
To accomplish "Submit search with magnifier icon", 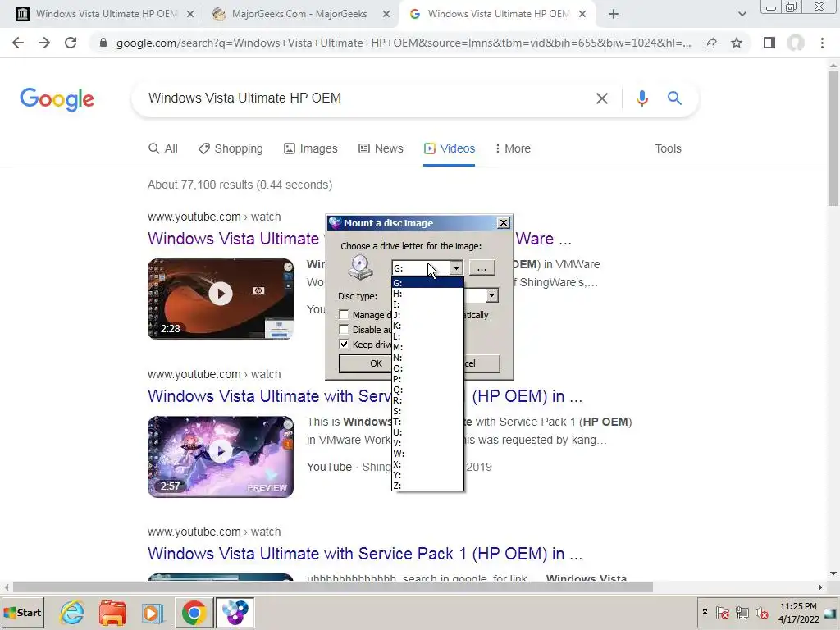I will tap(674, 98).
